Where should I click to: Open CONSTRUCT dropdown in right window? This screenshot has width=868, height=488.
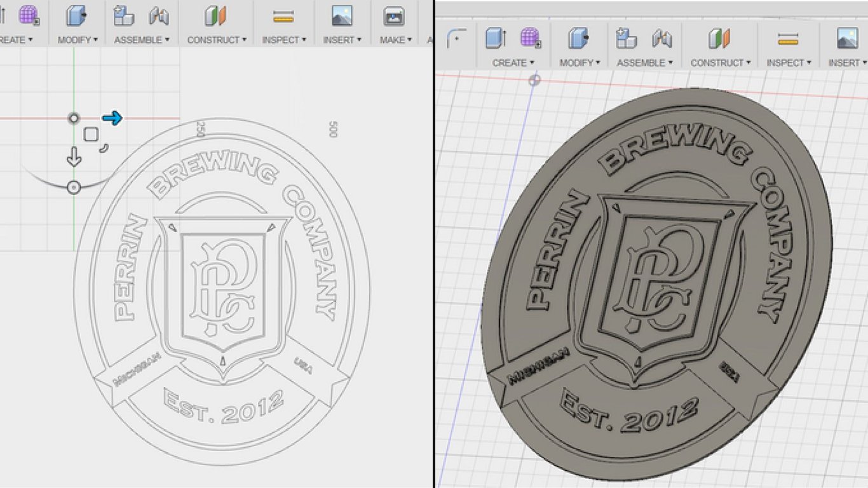click(x=721, y=63)
